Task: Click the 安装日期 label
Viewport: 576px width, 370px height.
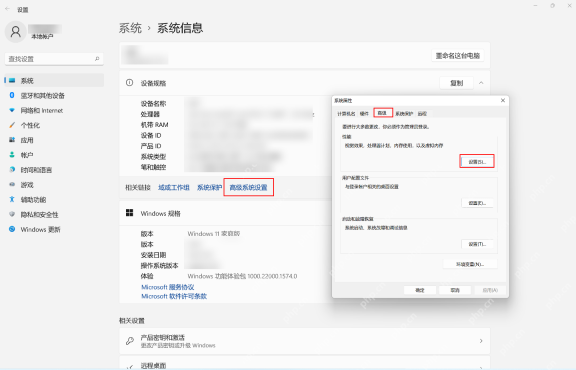Action: point(153,255)
